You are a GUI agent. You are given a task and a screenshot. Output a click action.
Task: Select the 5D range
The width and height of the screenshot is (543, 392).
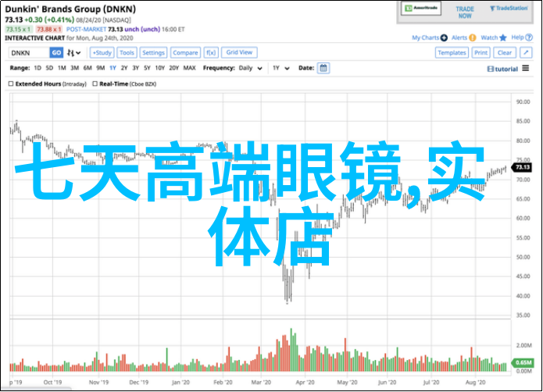pyautogui.click(x=49, y=68)
